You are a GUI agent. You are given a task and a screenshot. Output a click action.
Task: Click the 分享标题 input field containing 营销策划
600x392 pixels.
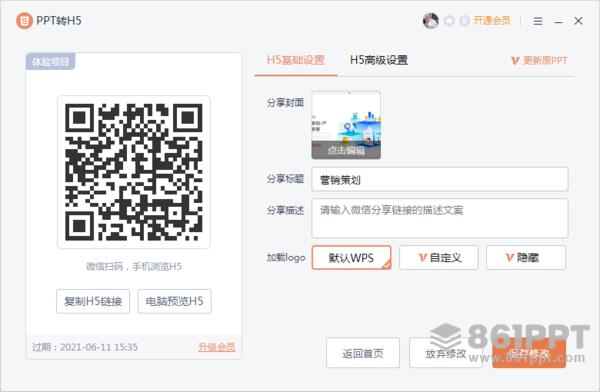pos(440,179)
